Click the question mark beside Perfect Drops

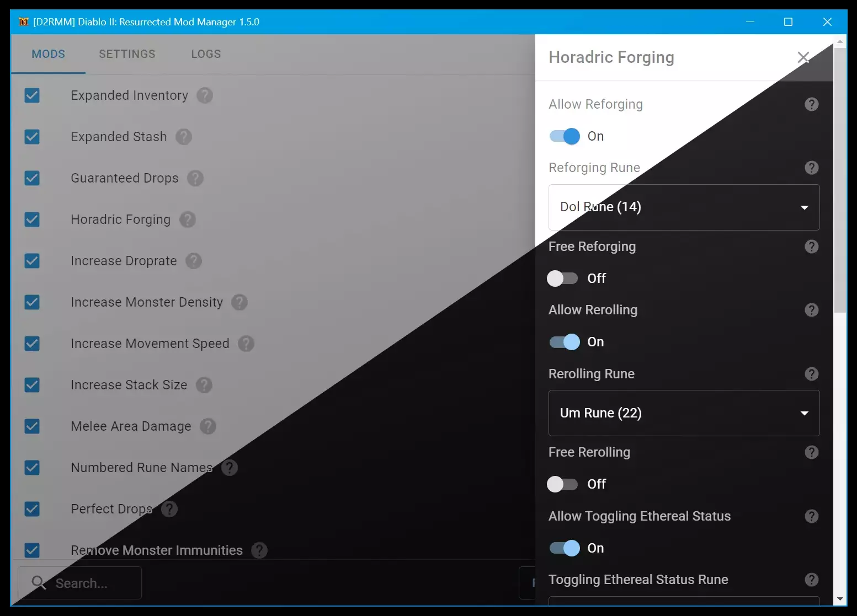pyautogui.click(x=169, y=509)
